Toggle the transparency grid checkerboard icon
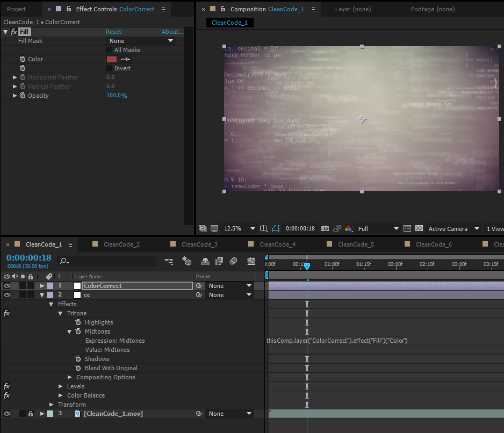The width and height of the screenshot is (504, 433). point(419,228)
